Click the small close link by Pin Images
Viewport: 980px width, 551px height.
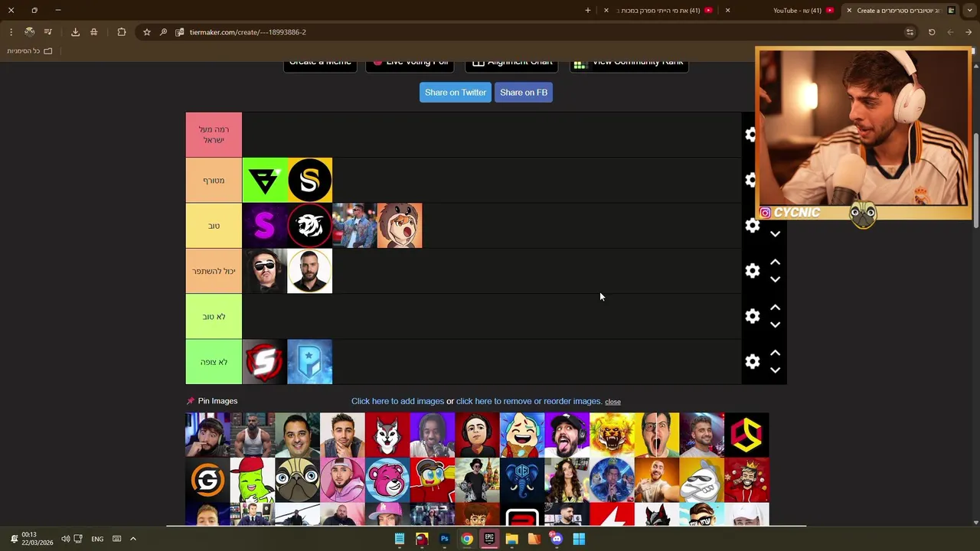pos(612,402)
